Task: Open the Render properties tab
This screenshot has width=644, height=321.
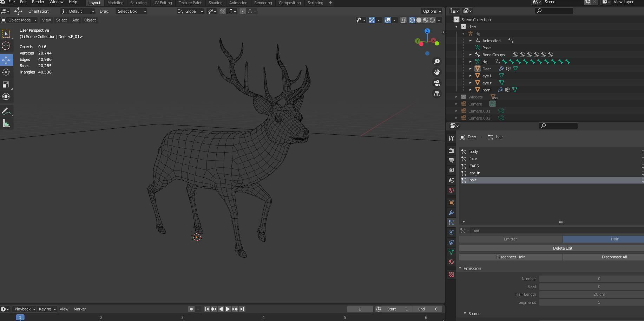Action: [451, 151]
